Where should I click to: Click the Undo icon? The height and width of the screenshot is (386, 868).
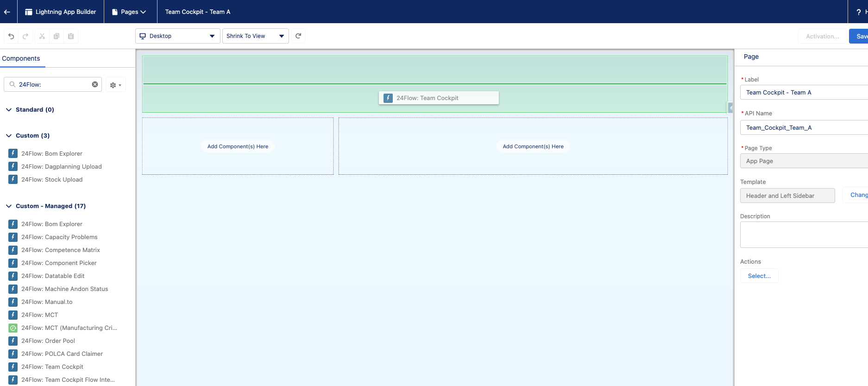click(x=11, y=36)
